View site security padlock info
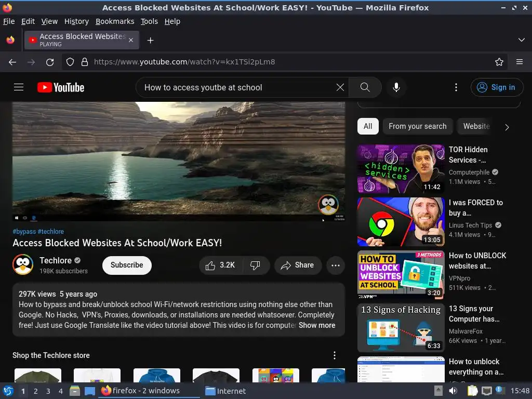The image size is (532, 399). (85, 62)
